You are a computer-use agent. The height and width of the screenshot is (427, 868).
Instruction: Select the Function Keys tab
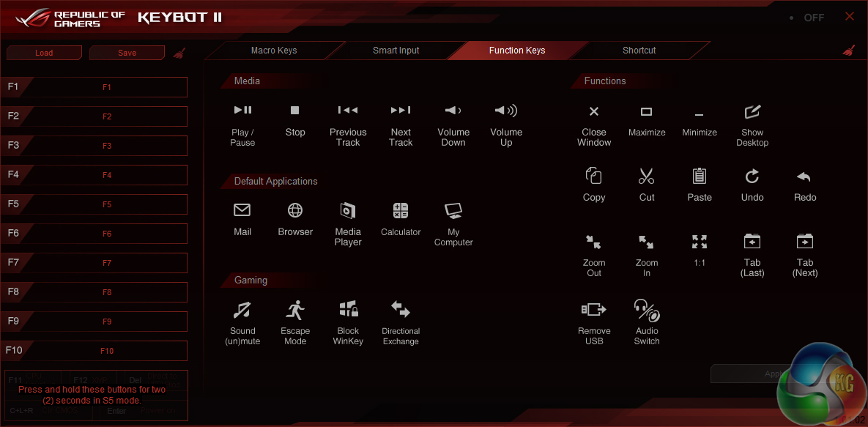[x=517, y=51]
